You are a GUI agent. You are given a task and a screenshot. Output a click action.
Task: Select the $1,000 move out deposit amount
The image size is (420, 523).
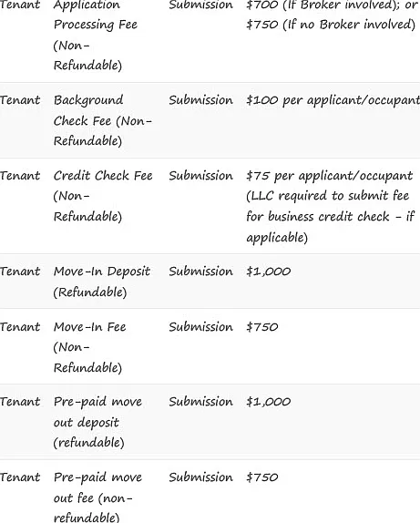[268, 402]
